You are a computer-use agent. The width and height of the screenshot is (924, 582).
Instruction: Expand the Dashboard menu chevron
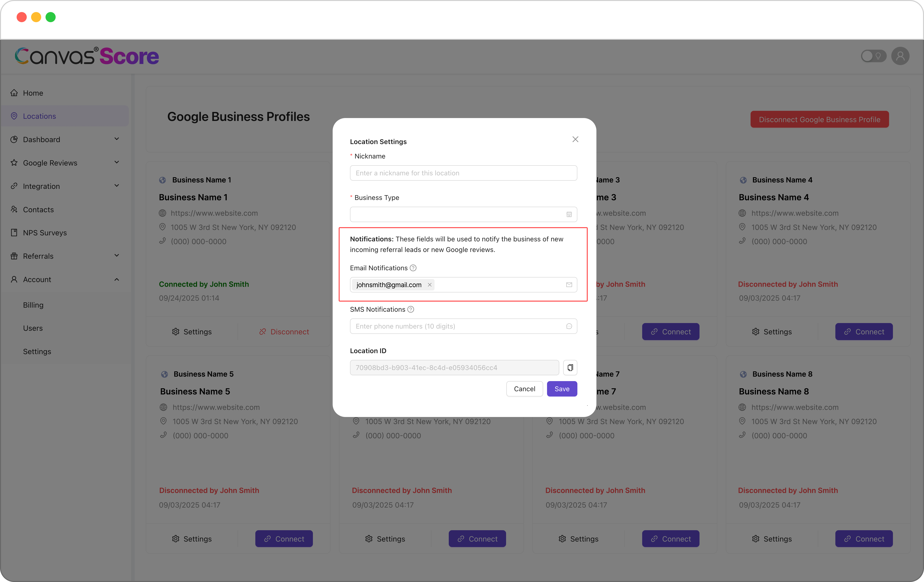117,139
